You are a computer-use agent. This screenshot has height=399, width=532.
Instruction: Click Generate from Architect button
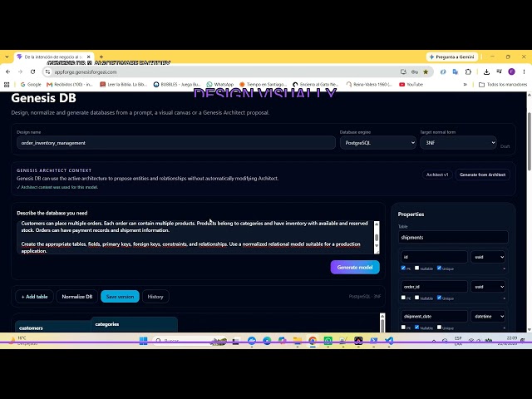(482, 175)
